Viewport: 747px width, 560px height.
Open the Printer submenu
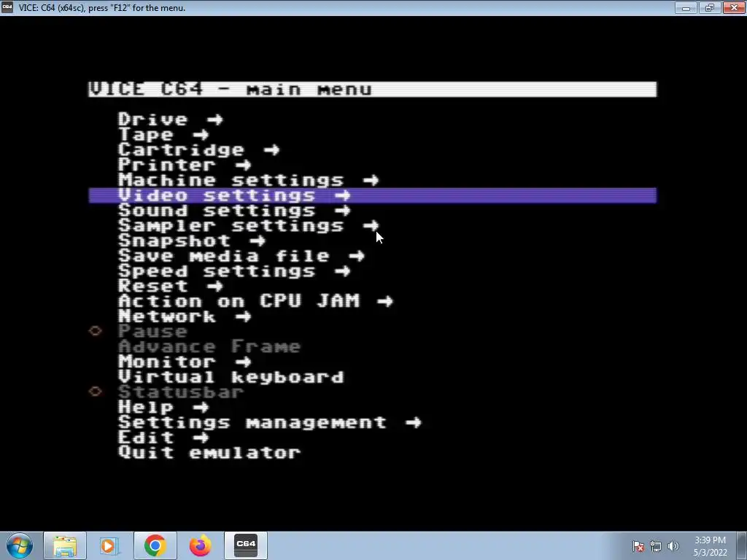pos(185,166)
